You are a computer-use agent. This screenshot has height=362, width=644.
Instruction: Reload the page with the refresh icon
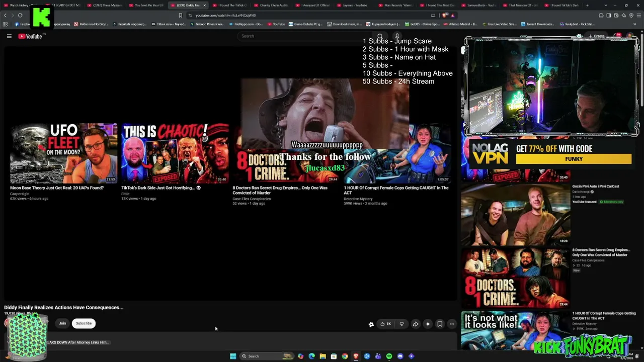tap(20, 15)
